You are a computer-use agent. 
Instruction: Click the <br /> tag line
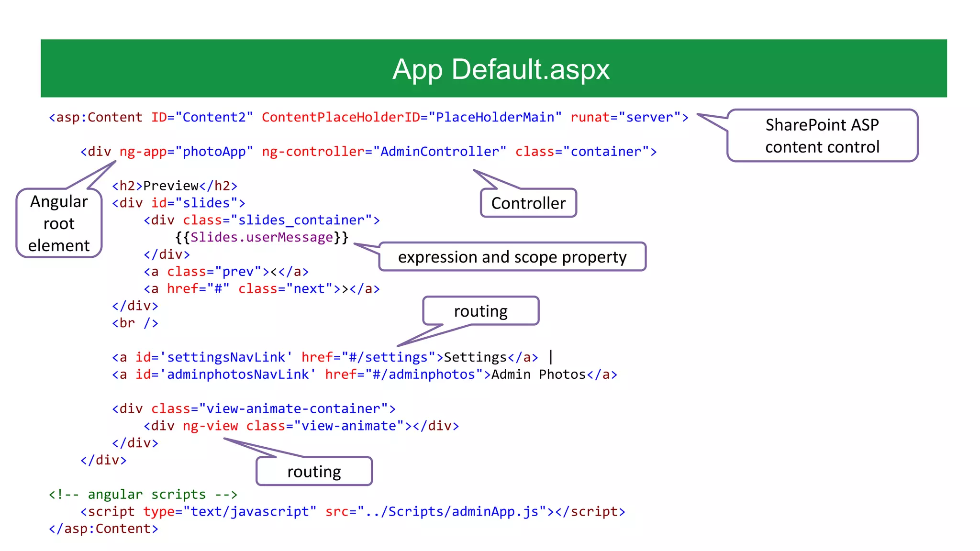click(x=135, y=323)
